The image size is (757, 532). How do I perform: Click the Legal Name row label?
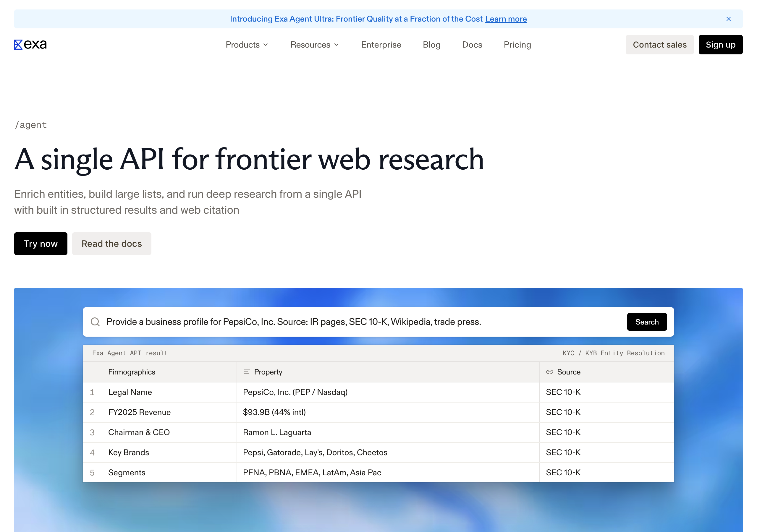(130, 392)
